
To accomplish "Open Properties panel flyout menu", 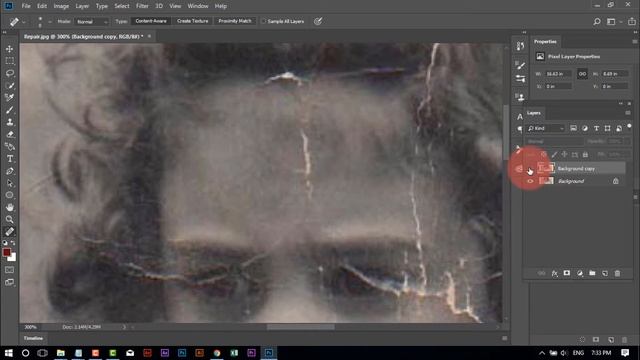I will tap(635, 42).
